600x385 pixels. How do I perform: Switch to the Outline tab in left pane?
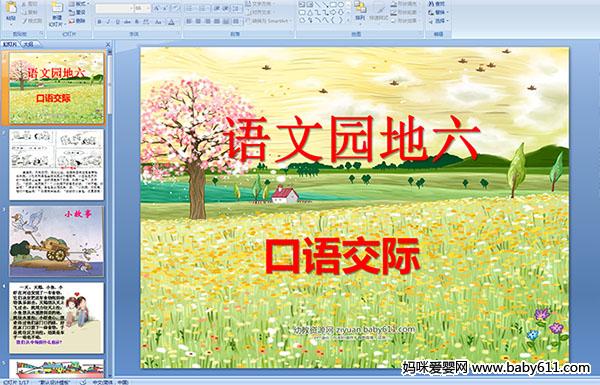point(28,44)
